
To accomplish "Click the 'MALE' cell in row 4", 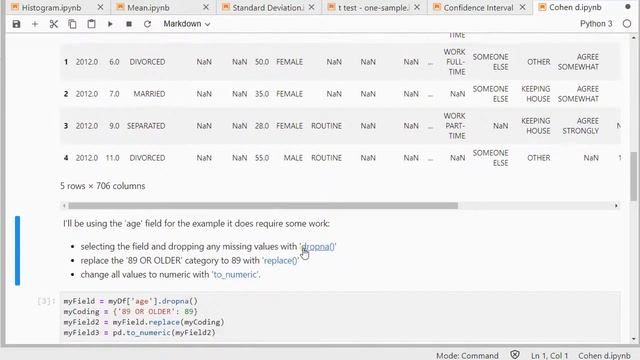I will click(293, 158).
